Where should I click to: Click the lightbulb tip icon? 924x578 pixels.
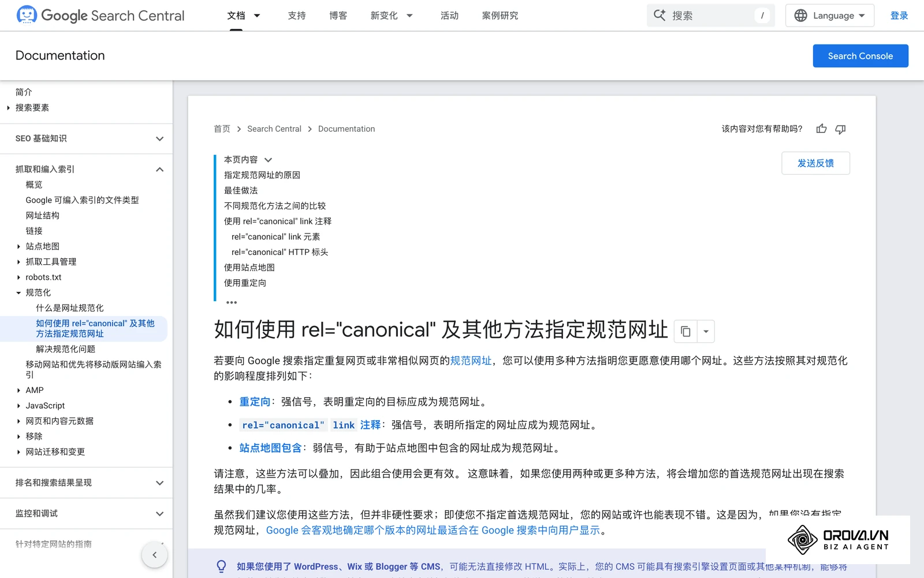coord(221,566)
